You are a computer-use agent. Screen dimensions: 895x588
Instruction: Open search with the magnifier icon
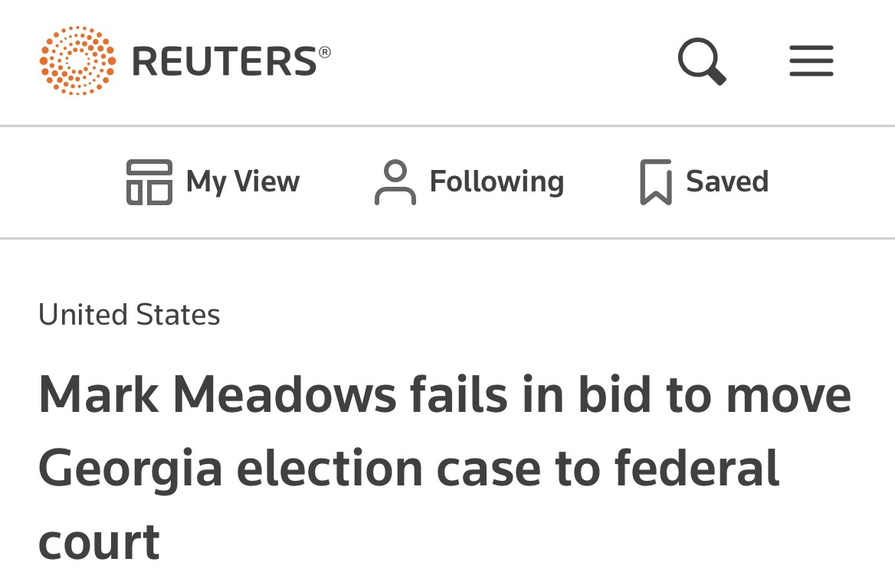point(701,60)
